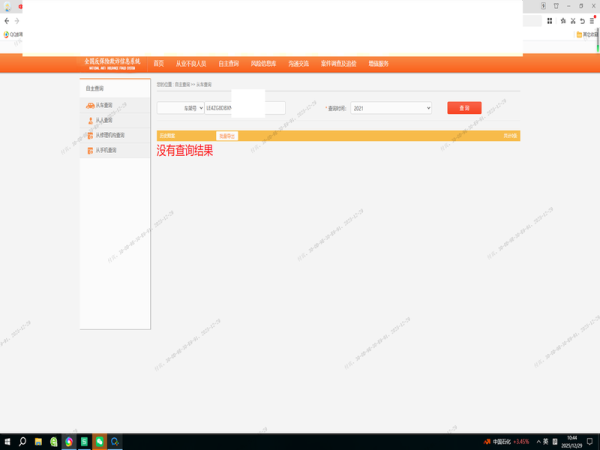The width and height of the screenshot is (600, 450).
Task: Expand the 查询时间 year dropdown showing 2021
Action: 391,107
